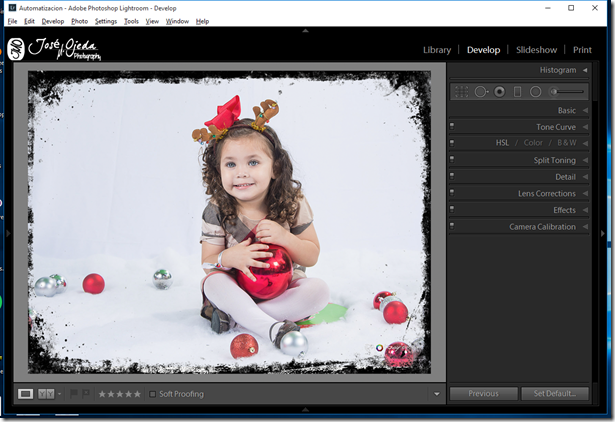Click the Set Default... button
The width and height of the screenshot is (615, 422).
click(x=555, y=393)
